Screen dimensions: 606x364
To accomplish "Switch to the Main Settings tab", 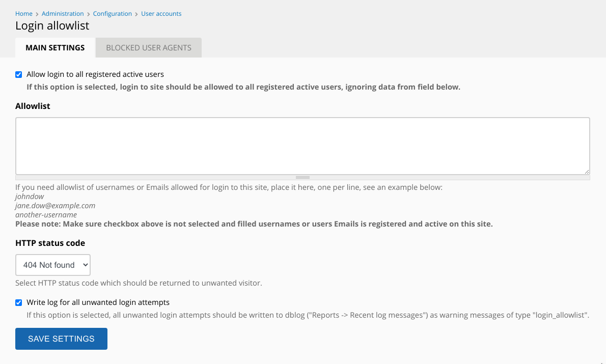I will [x=55, y=47].
